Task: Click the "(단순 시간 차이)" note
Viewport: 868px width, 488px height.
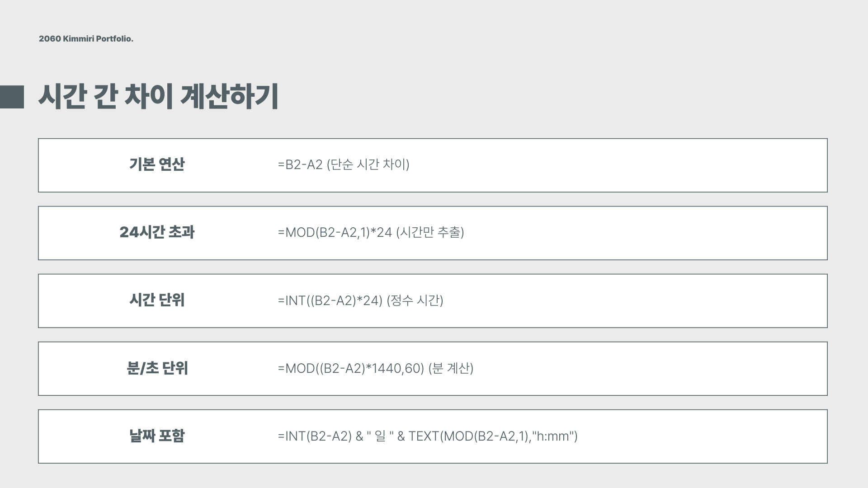Action: coord(368,164)
